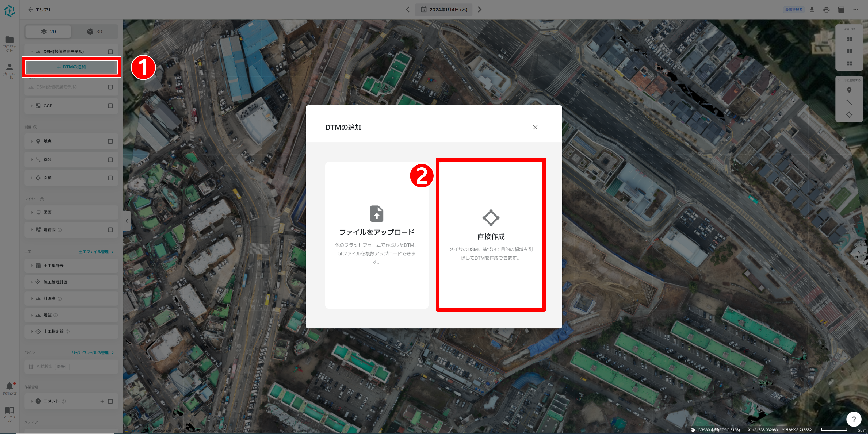Select the location pin tool on right
This screenshot has height=434, width=868.
[849, 90]
